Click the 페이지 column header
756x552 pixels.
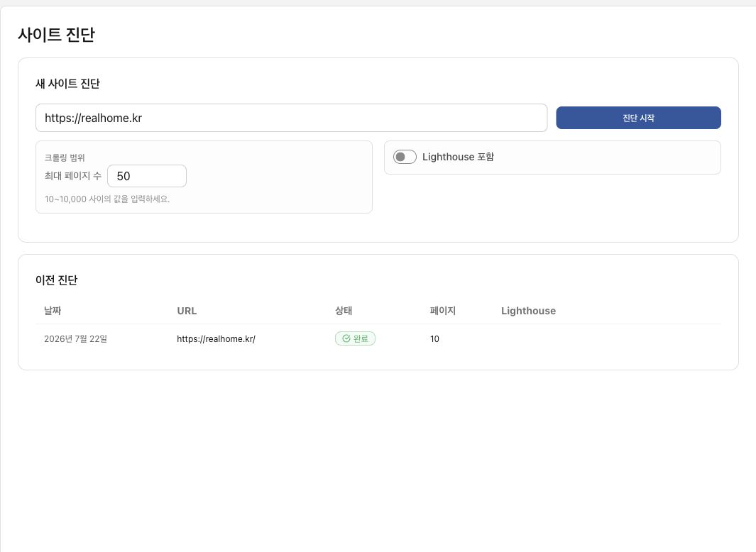(443, 311)
